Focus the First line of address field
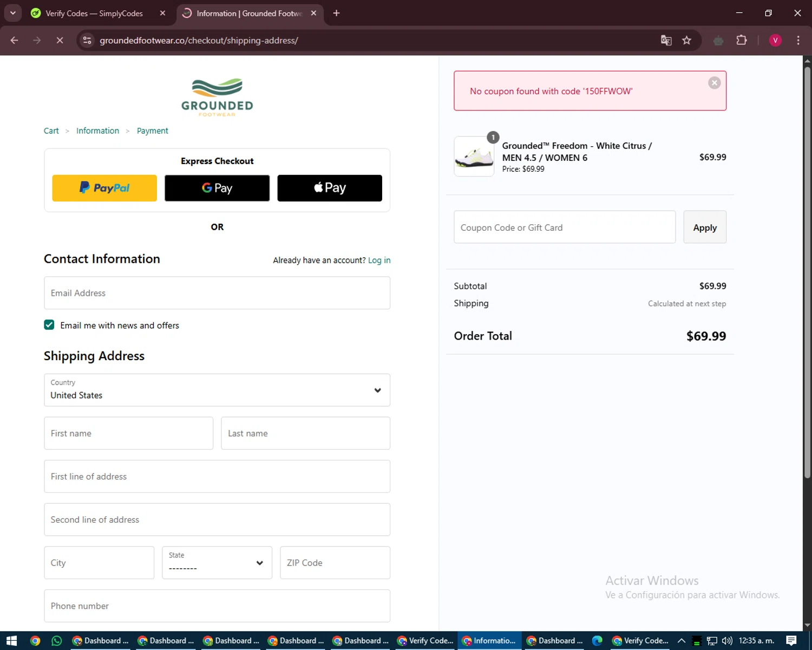Screen dimensions: 812x650 [217, 477]
